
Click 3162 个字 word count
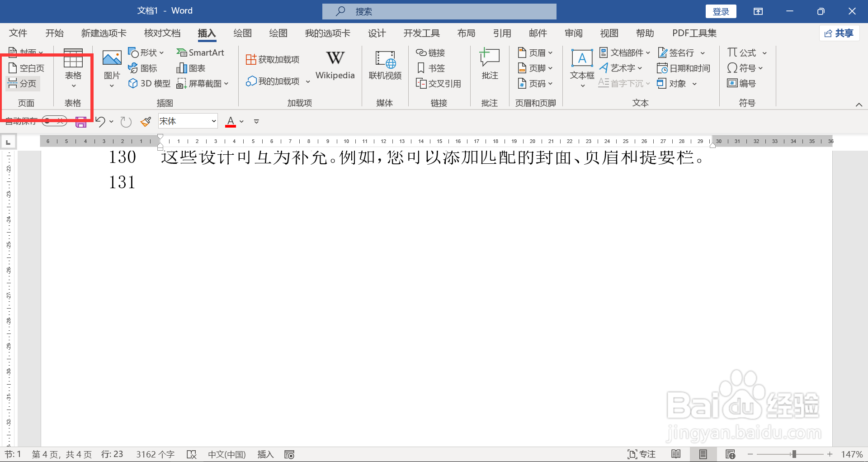click(x=155, y=454)
